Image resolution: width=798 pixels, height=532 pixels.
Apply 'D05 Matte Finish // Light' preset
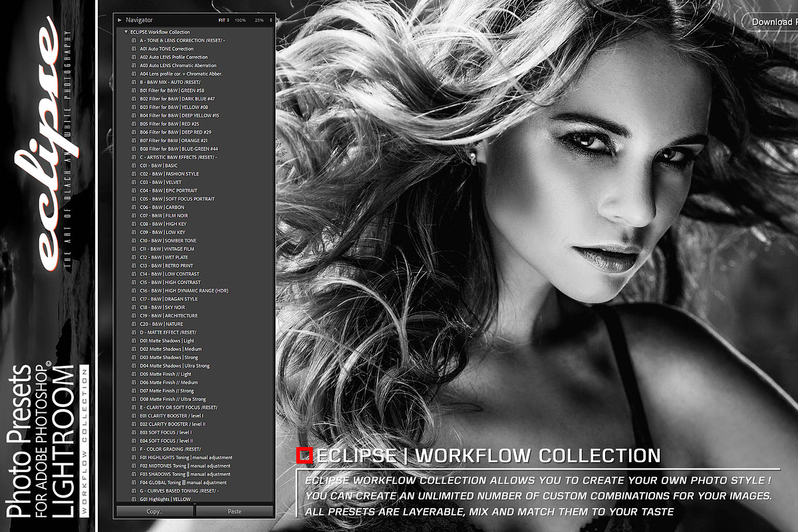pos(166,374)
